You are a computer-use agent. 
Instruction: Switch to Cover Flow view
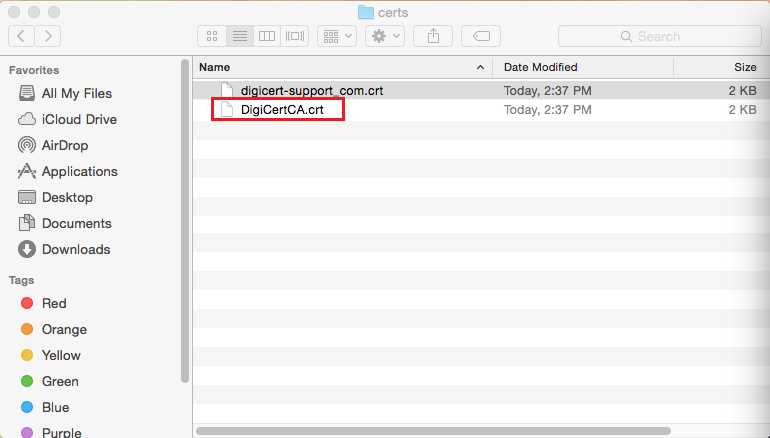294,36
